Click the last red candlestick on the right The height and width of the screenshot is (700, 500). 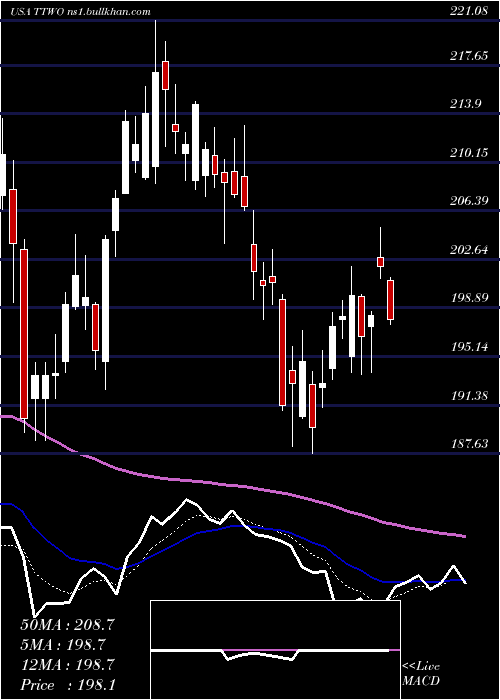(x=391, y=300)
